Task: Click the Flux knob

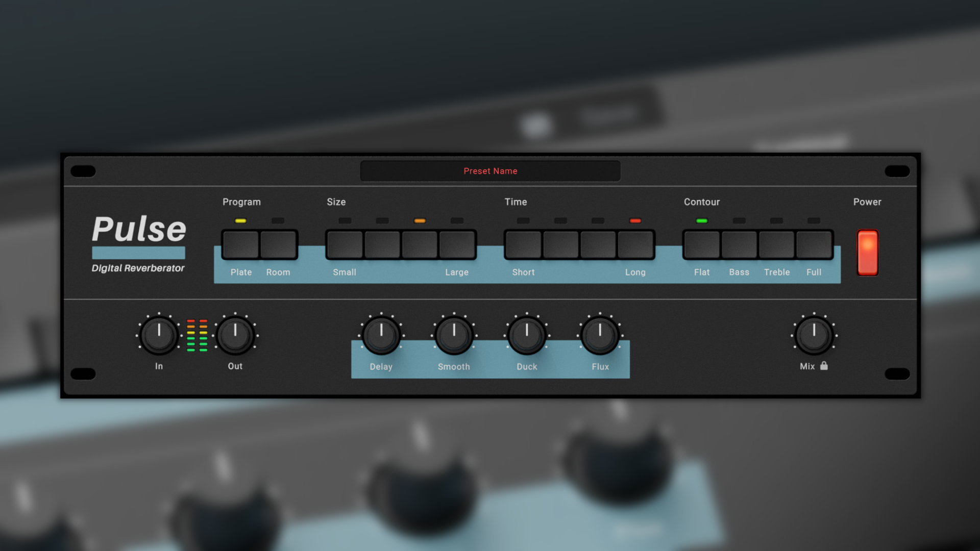Action: [x=600, y=334]
